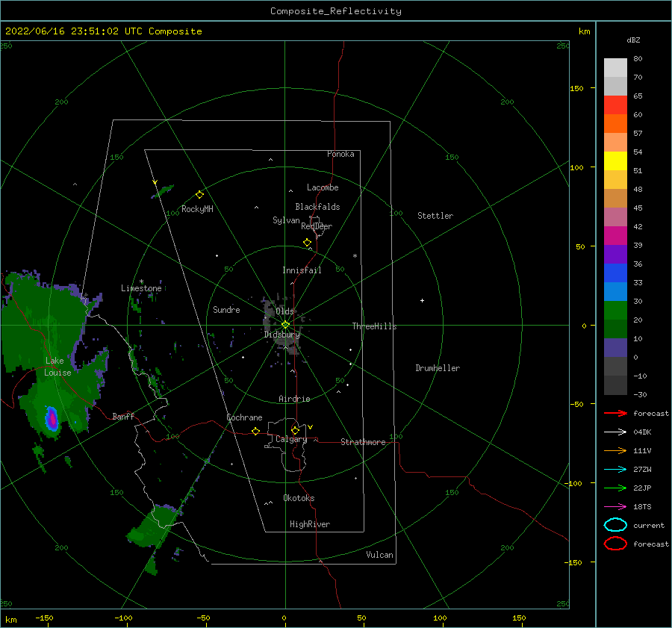Click the -150 km bottom axis tick label
The image size is (672, 628).
coord(44,618)
